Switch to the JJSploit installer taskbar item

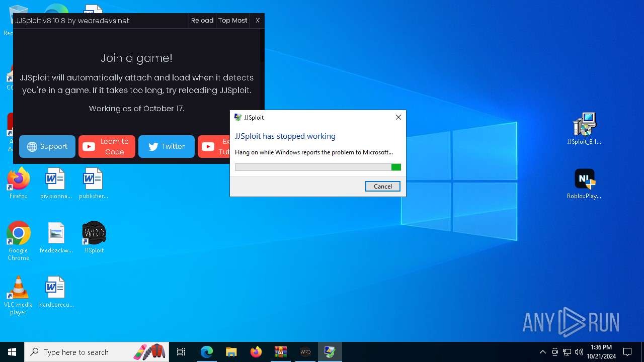tap(330, 352)
